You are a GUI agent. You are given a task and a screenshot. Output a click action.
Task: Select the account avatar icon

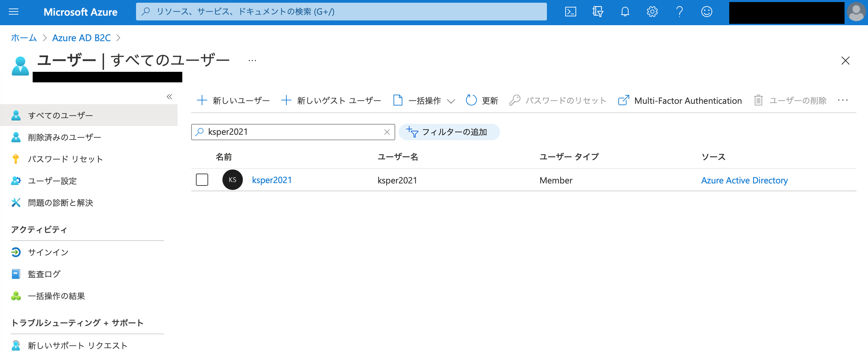pyautogui.click(x=856, y=12)
